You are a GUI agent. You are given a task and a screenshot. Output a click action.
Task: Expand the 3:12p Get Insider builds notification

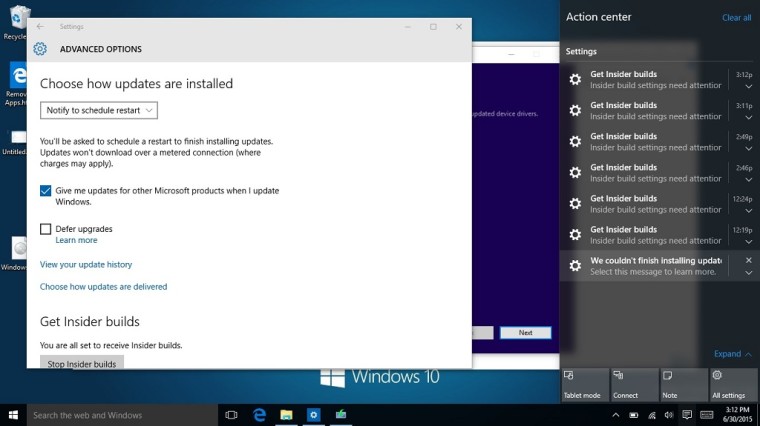point(748,87)
